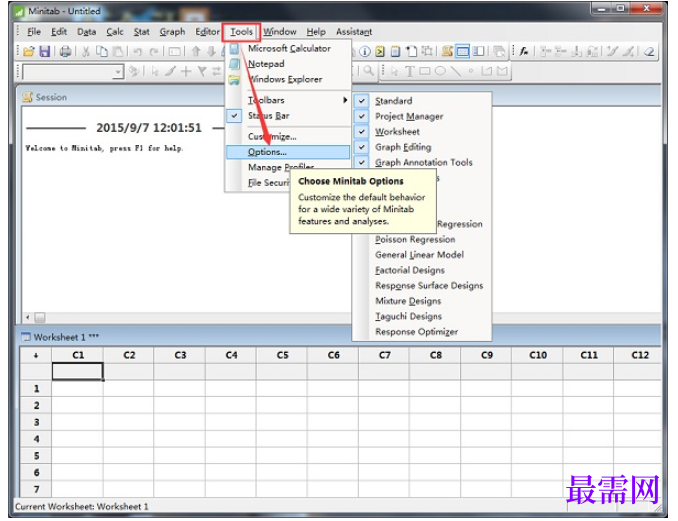
Task: Click the Save Project floppy icon
Action: coord(45,51)
